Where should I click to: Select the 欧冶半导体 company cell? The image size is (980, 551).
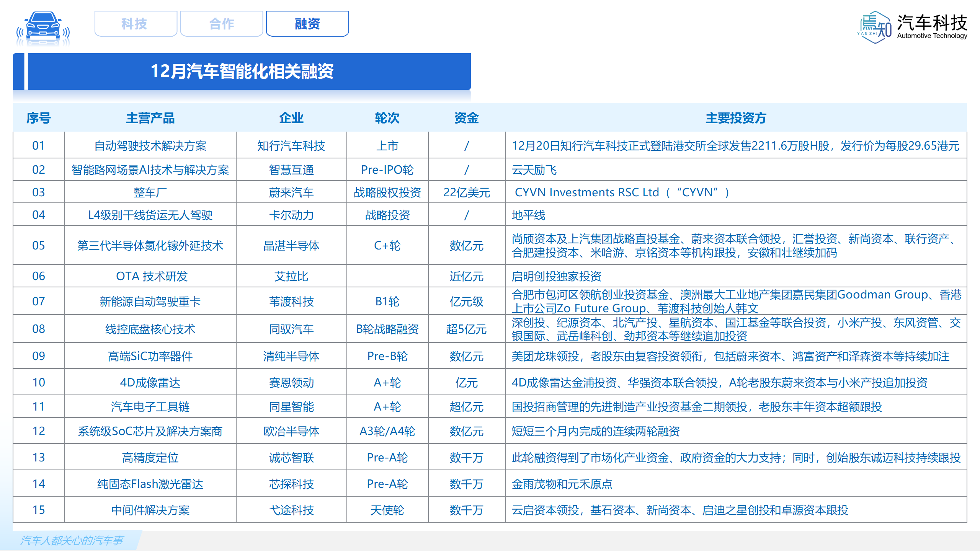pos(291,431)
